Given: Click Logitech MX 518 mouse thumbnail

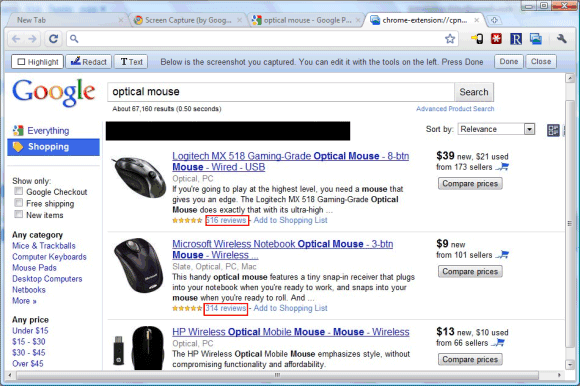Looking at the screenshot, I should (x=139, y=177).
